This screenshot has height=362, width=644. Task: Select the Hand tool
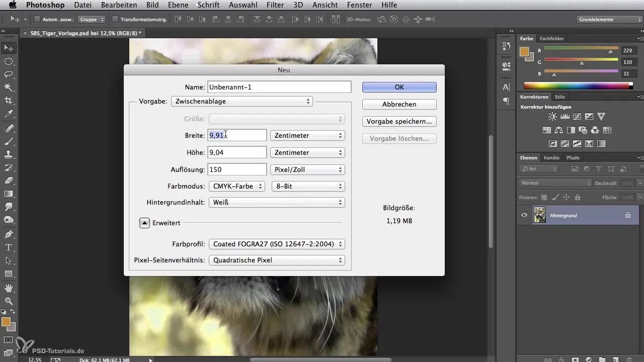pyautogui.click(x=9, y=288)
